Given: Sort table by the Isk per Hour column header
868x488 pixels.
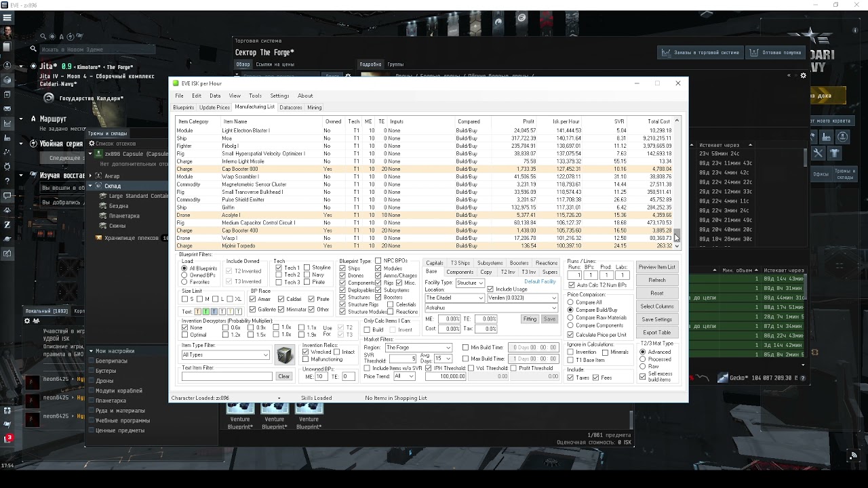Looking at the screenshot, I should click(x=565, y=121).
